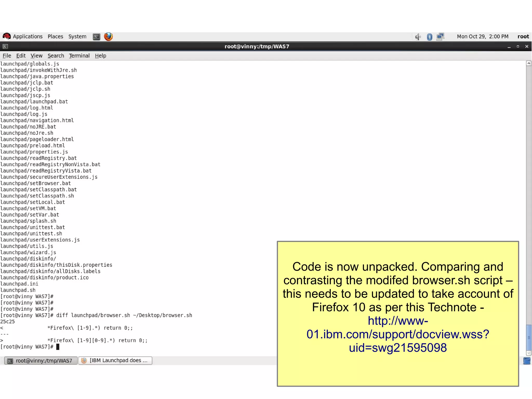Click the line launchpad/launchpad.bat
Image resolution: width=532 pixels, height=399 pixels.
[34, 102]
